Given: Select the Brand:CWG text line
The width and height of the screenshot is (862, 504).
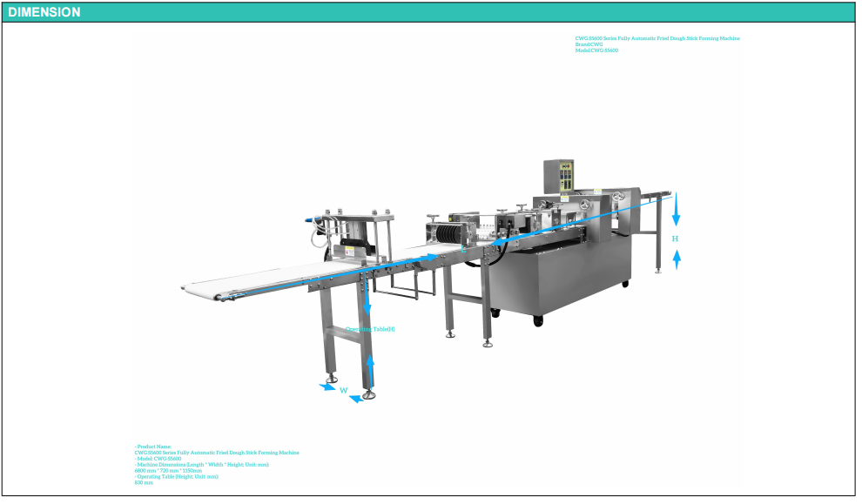Looking at the screenshot, I should tap(589, 44).
